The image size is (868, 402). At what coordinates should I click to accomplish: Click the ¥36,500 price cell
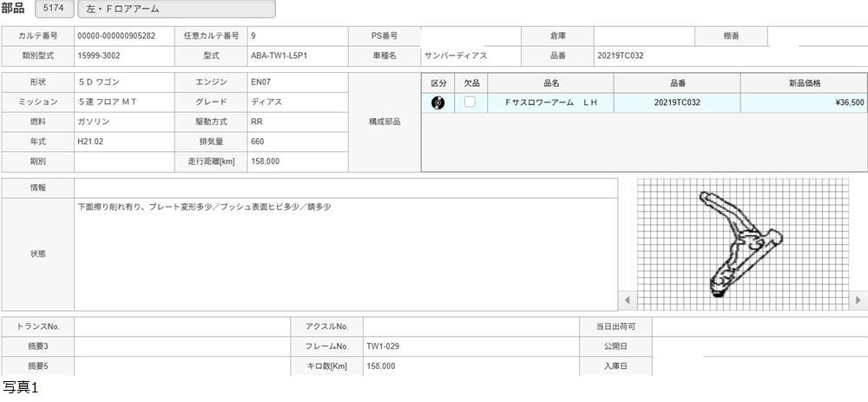click(804, 102)
